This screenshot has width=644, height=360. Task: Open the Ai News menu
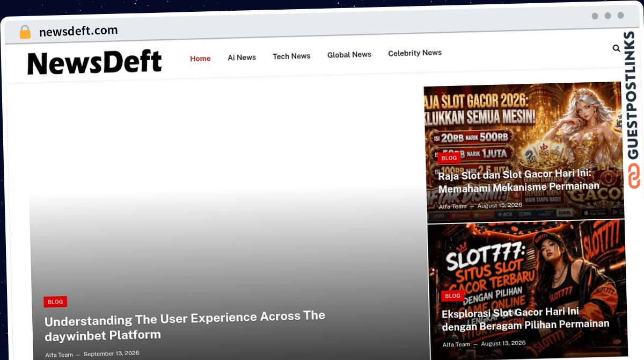click(x=241, y=57)
